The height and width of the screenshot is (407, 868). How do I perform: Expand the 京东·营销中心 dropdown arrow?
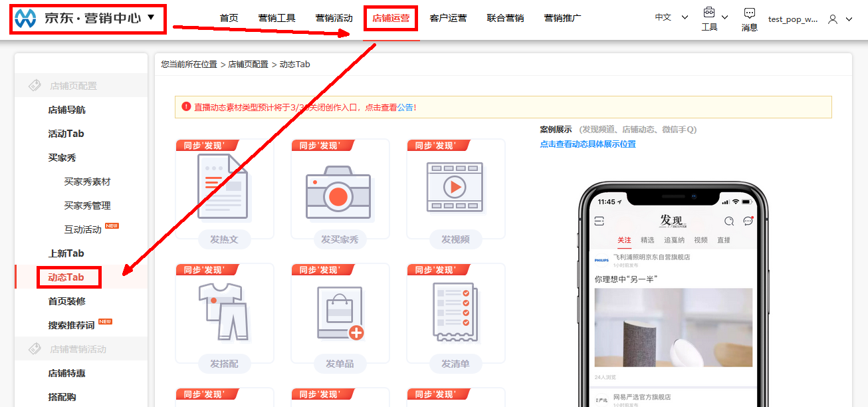click(x=151, y=19)
